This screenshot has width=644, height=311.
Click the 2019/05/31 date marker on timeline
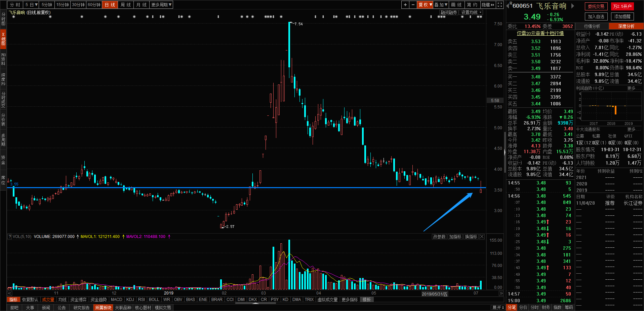point(434,294)
